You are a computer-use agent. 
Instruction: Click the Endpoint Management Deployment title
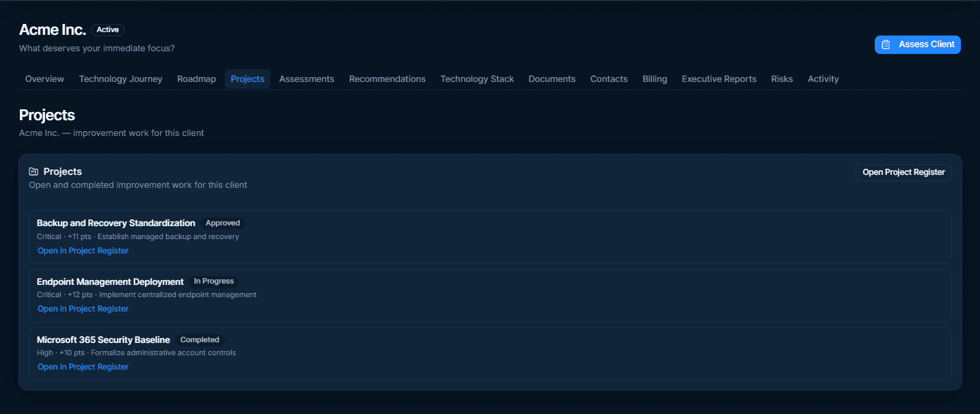(x=110, y=281)
